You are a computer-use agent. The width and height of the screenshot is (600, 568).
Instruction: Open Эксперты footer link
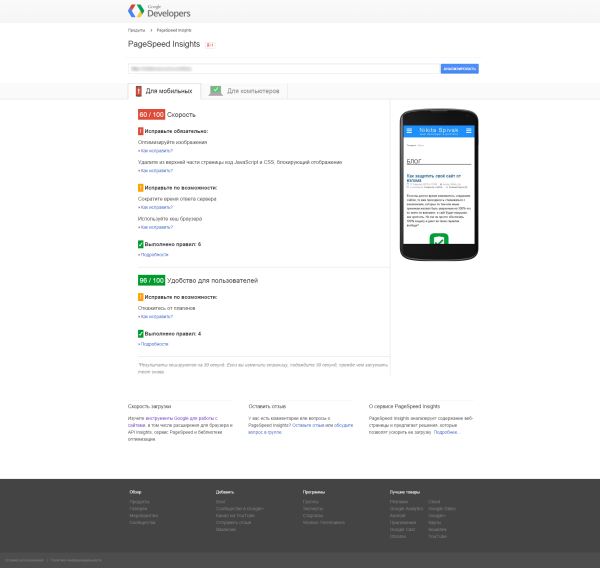point(313,509)
